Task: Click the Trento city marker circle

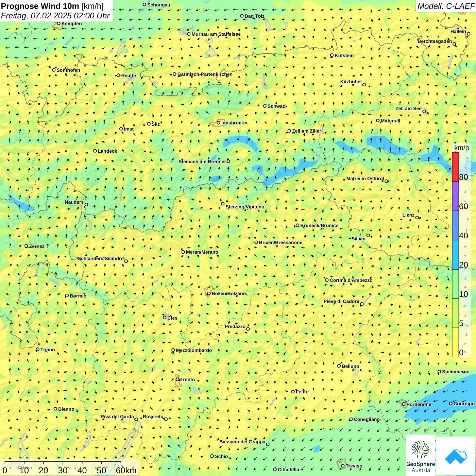Action: point(177,379)
